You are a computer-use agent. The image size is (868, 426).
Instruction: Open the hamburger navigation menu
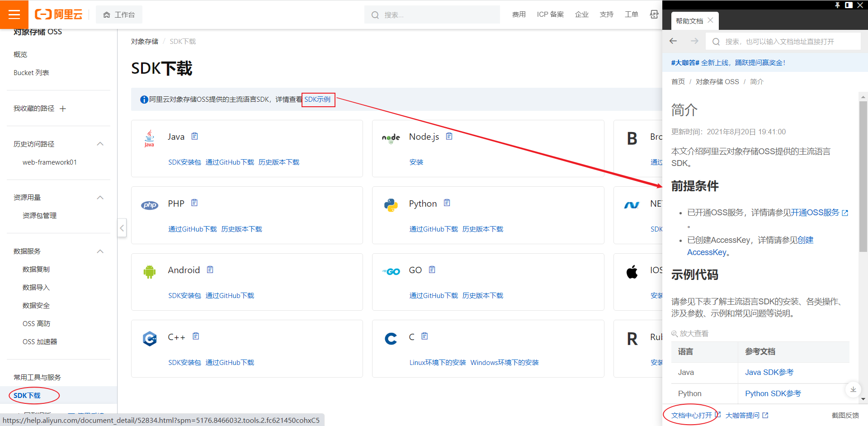pyautogui.click(x=14, y=14)
